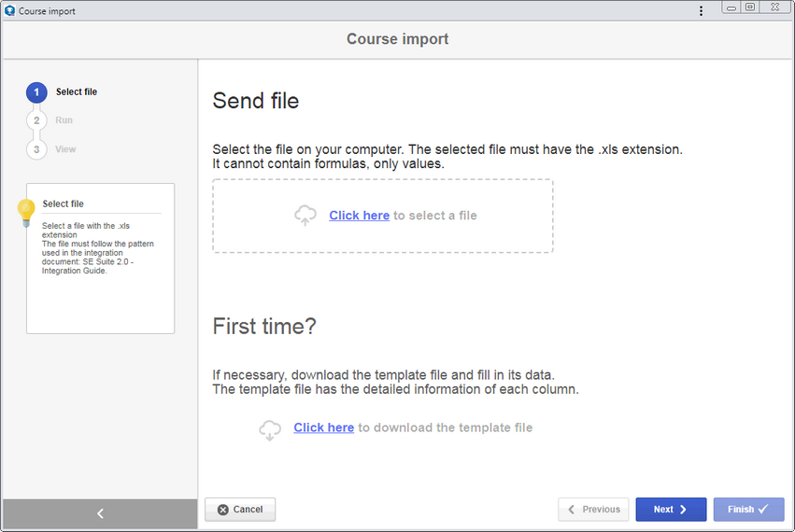This screenshot has width=795, height=532.
Task: Select step 3 View circle
Action: [x=36, y=149]
